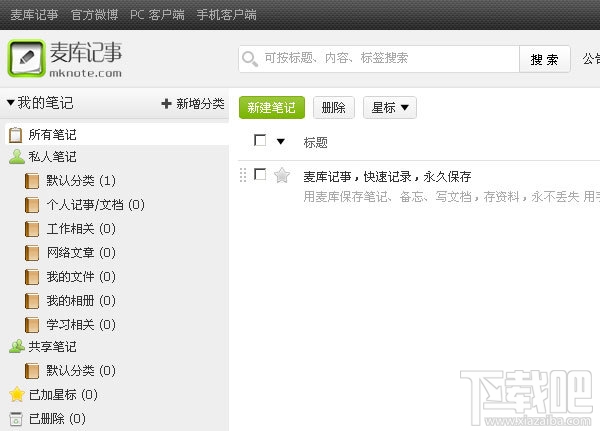Star the note 麦库记事，快速记录，永久保存
Image resolution: width=600 pixels, height=431 pixels.
pos(282,175)
